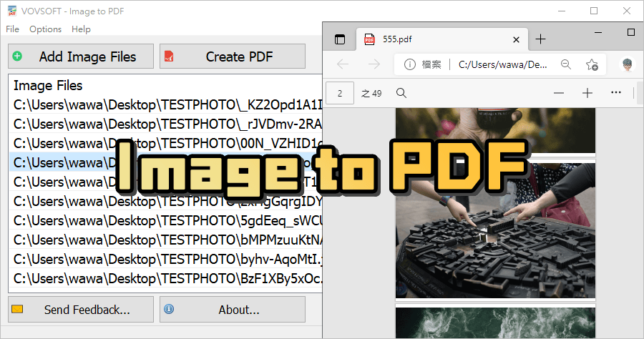644x339 pixels.
Task: Select the 5gdEeq_sWCU file row
Action: (166, 220)
